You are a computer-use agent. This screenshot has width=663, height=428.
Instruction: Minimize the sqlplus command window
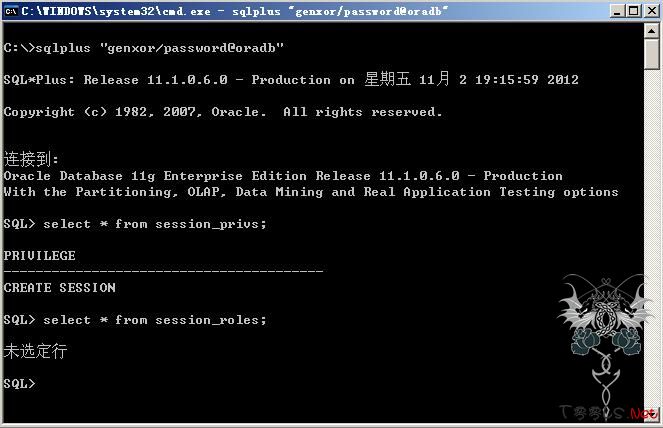tap(617, 11)
